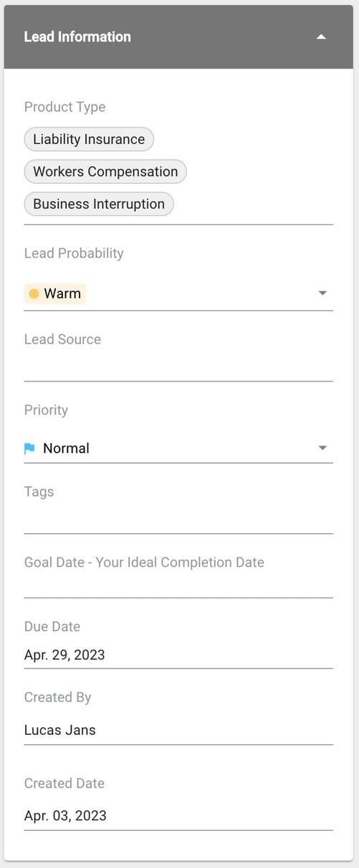Select the Business Interruption chip
Image resolution: width=359 pixels, height=868 pixels.
coord(99,203)
